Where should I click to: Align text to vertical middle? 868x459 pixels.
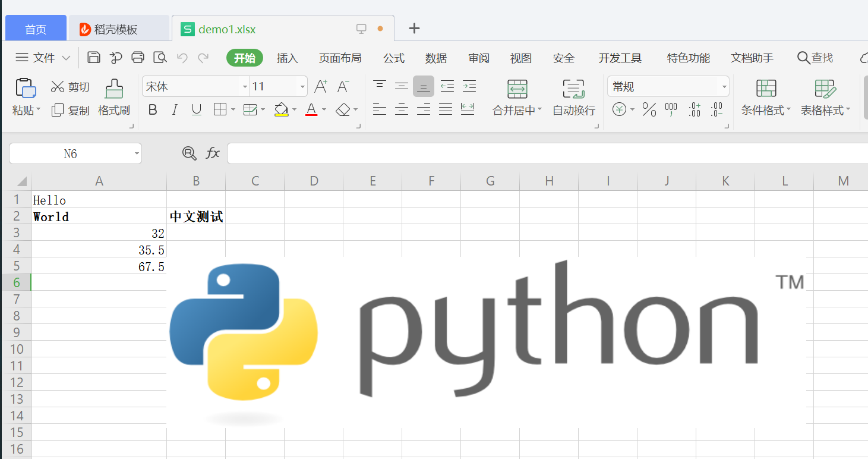pyautogui.click(x=402, y=87)
